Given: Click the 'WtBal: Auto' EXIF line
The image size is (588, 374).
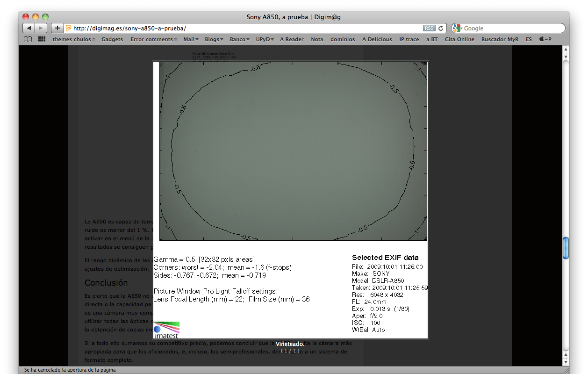Looking at the screenshot, I should (x=368, y=330).
